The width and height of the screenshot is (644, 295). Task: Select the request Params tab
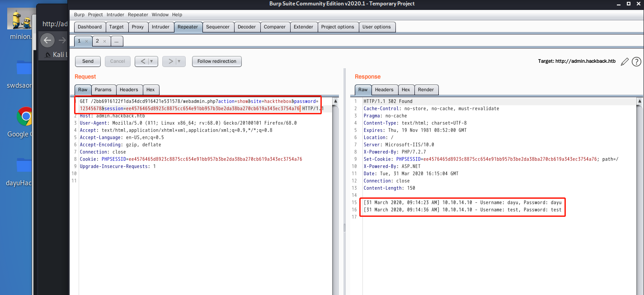click(103, 90)
